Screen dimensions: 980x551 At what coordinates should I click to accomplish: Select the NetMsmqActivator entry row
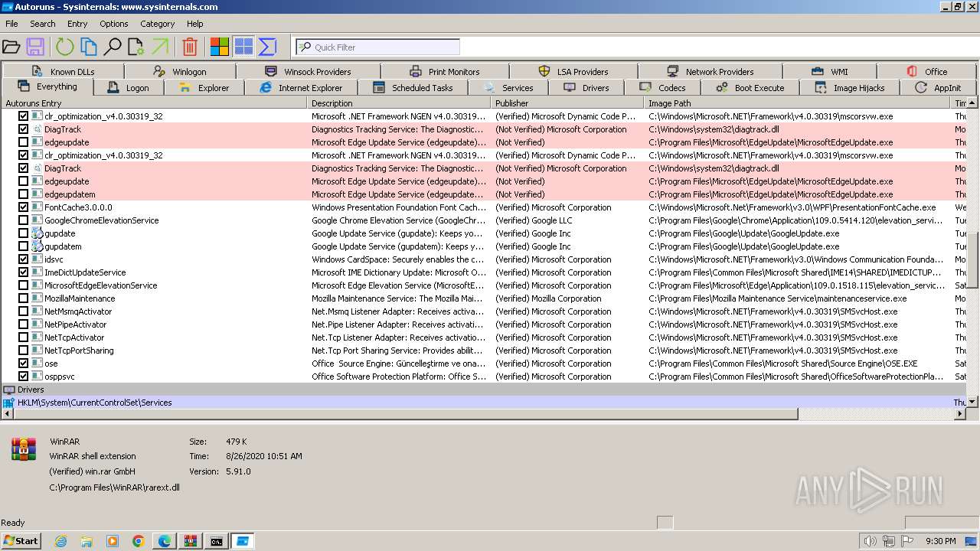pyautogui.click(x=484, y=311)
